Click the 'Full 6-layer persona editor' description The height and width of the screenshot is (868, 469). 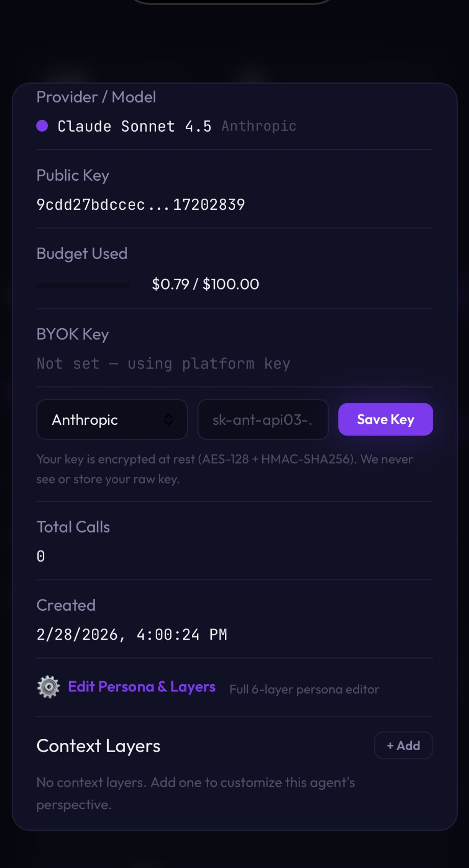click(304, 689)
